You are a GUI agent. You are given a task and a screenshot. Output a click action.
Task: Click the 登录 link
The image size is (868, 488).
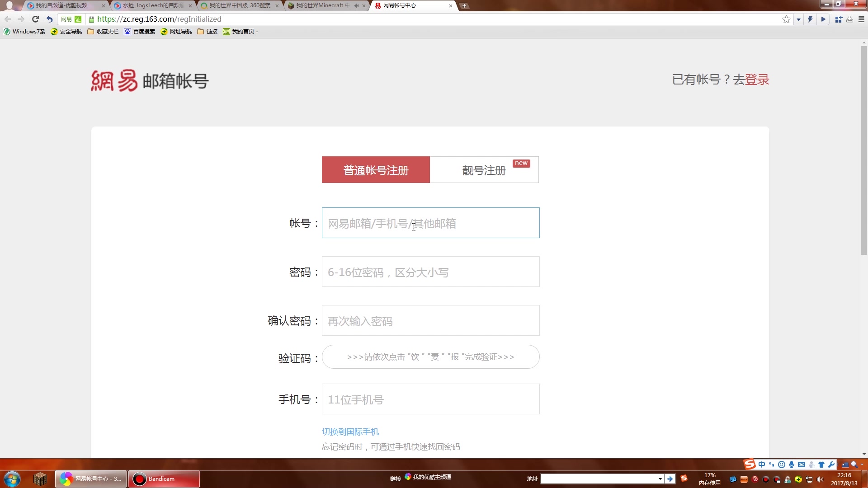click(x=757, y=80)
